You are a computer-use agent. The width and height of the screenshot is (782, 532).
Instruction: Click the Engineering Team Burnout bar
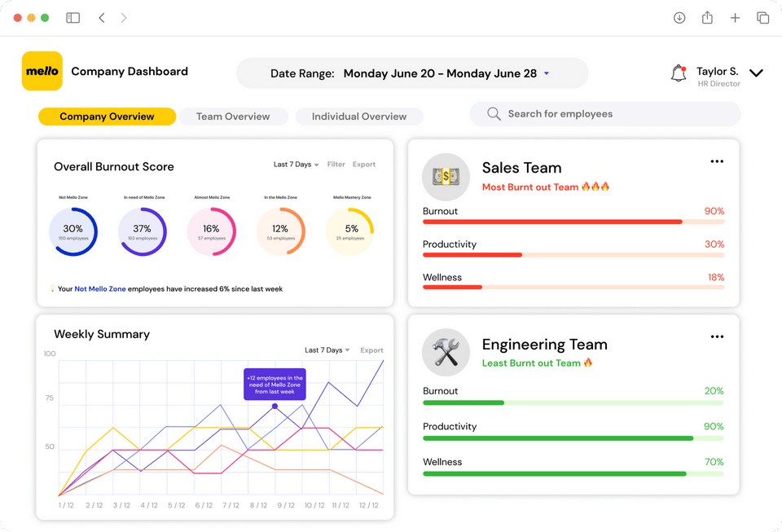573,402
